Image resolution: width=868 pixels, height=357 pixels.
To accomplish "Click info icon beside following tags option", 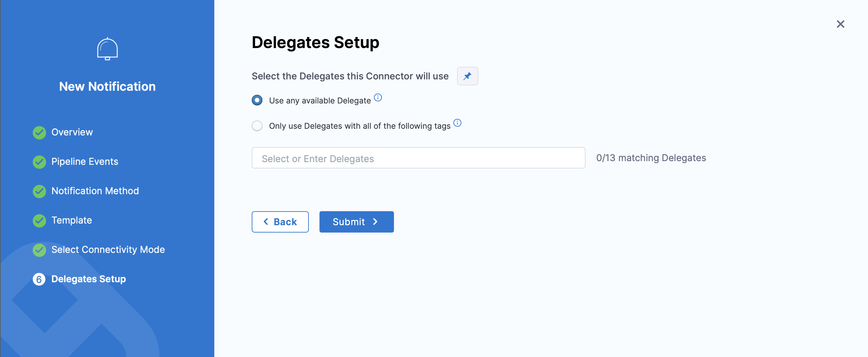I will (x=457, y=123).
